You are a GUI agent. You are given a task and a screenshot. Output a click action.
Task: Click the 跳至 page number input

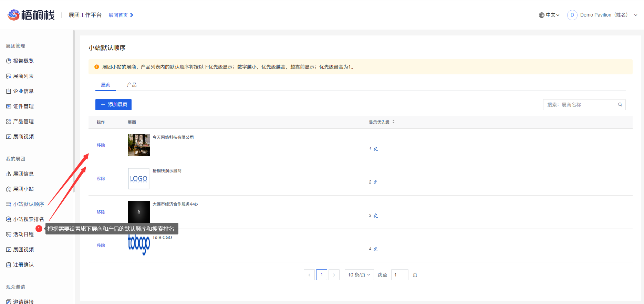400,275
